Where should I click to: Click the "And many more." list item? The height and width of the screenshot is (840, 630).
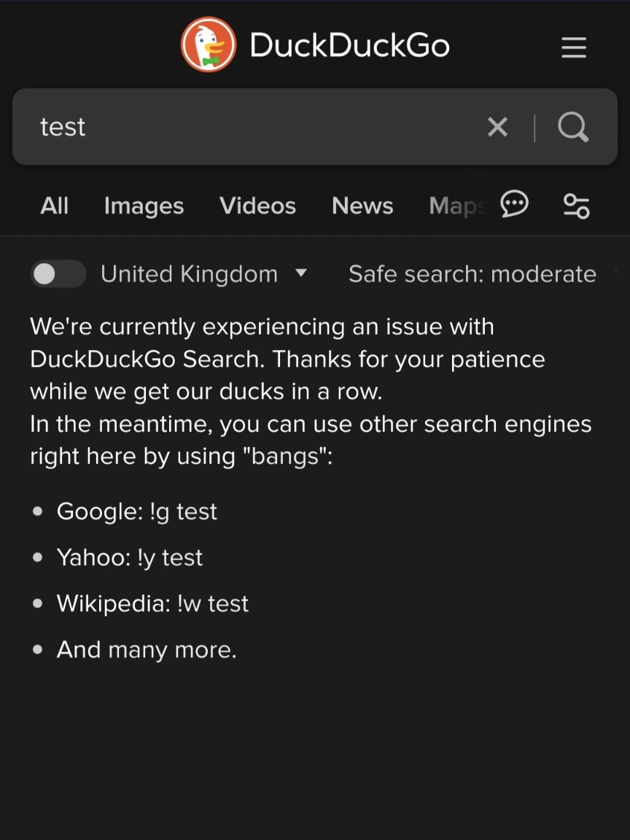(147, 649)
